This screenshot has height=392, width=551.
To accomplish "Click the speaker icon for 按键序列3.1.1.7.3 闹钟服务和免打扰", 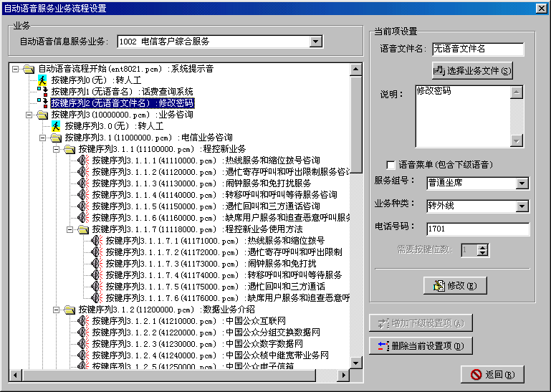I will point(97,264).
